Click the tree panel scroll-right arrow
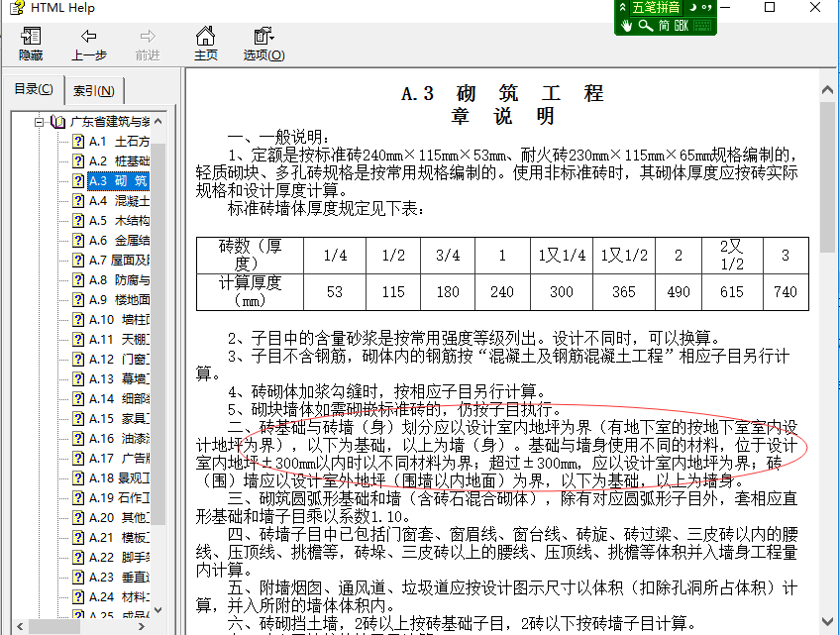 pos(142,626)
